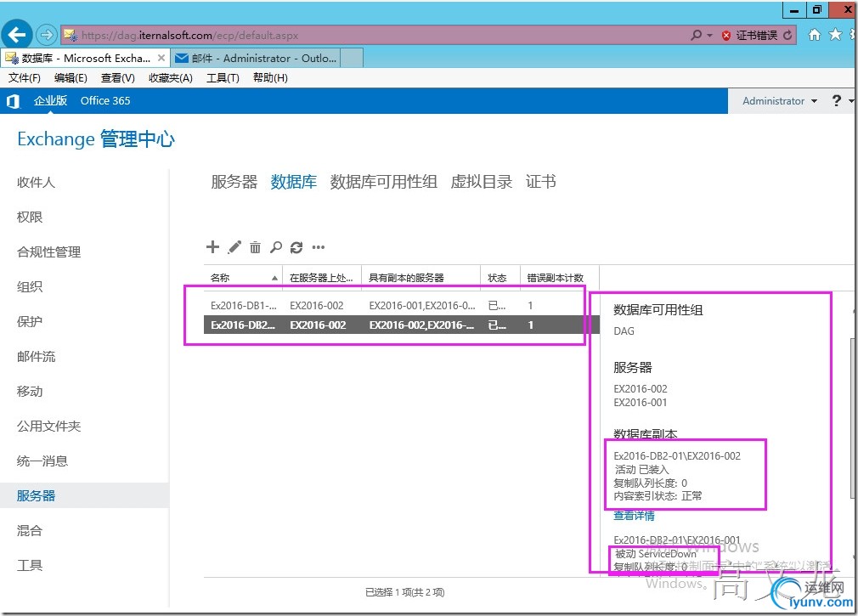The width and height of the screenshot is (858, 616).
Task: Search databases with the magnifier toolbar icon
Action: [276, 247]
